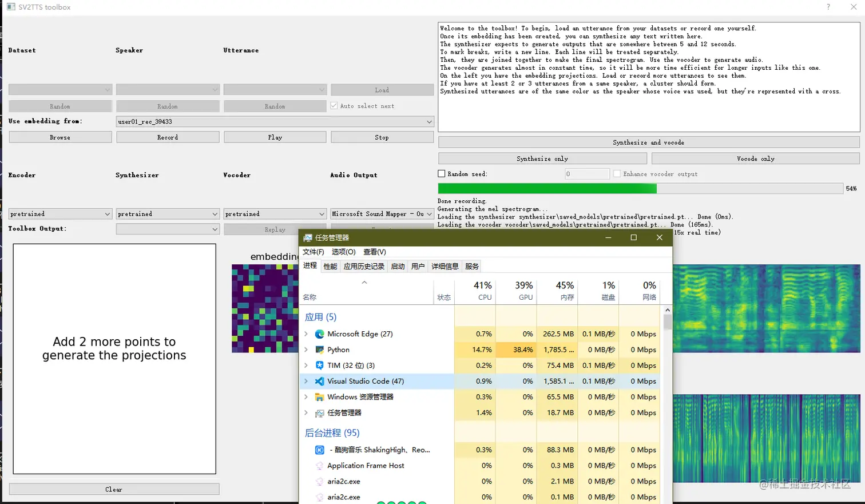Click the Clear button below projections

pos(114,489)
